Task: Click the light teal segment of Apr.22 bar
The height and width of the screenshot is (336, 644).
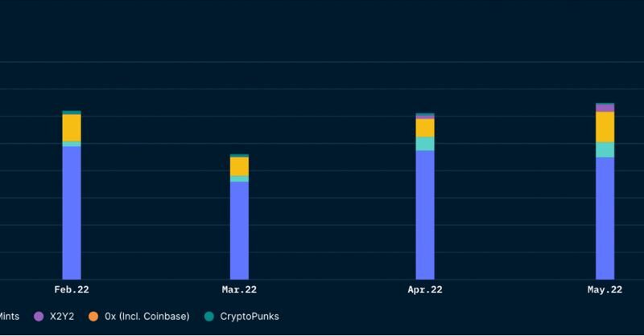Action: [x=425, y=144]
